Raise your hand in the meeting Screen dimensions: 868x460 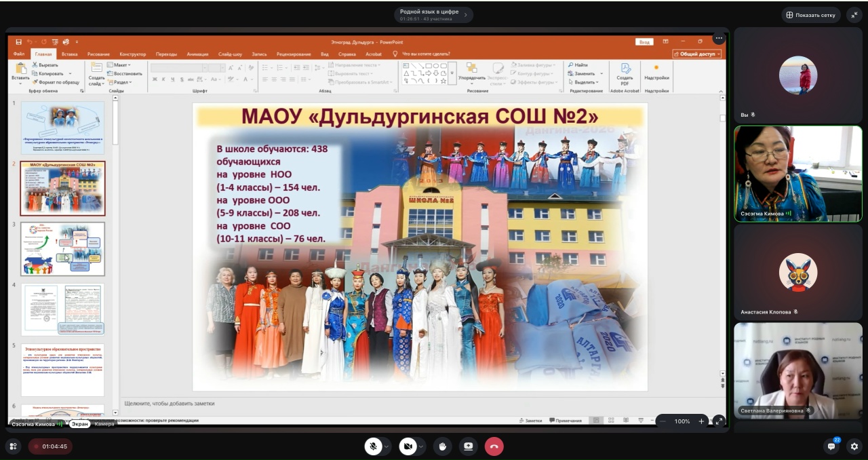pos(443,446)
